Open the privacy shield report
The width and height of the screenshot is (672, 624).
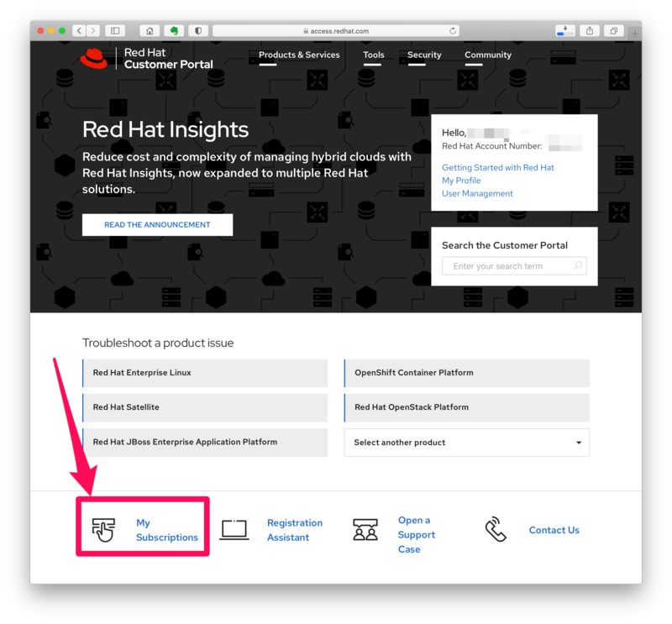[198, 31]
